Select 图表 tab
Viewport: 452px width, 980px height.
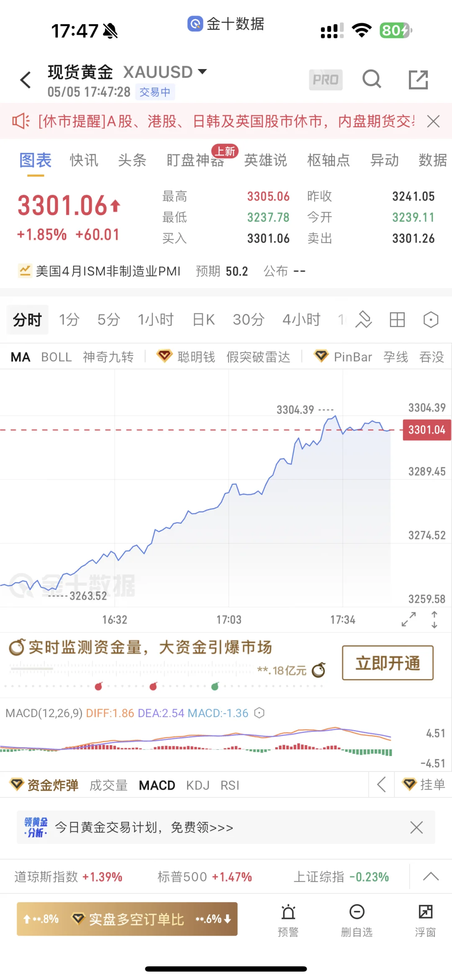[x=36, y=160]
